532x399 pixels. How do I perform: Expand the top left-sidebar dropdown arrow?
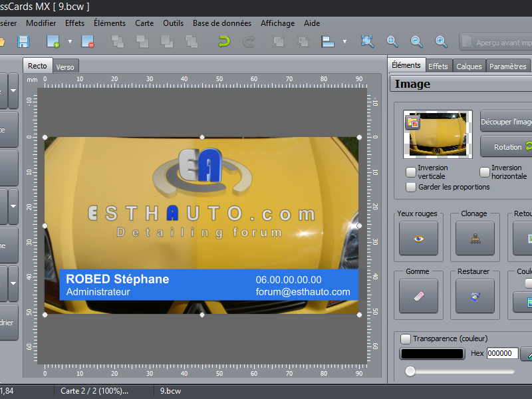coord(13,90)
